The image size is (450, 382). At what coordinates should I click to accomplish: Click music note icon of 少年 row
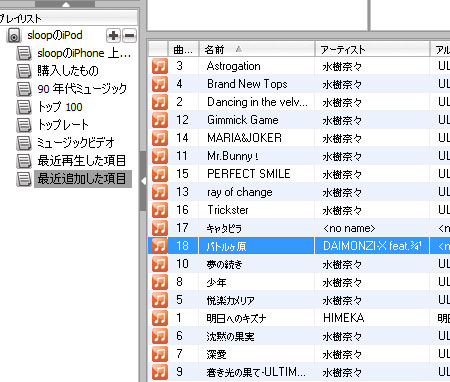click(160, 282)
